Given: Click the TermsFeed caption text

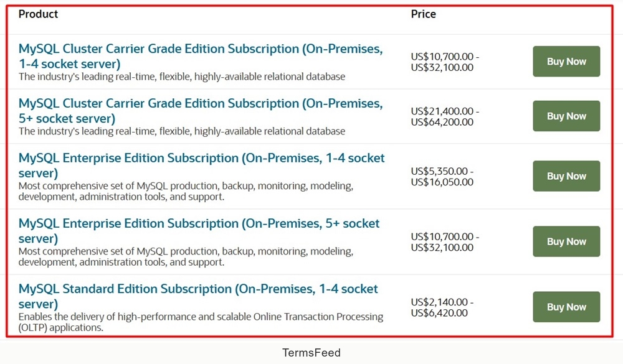Looking at the screenshot, I should pyautogui.click(x=311, y=353).
